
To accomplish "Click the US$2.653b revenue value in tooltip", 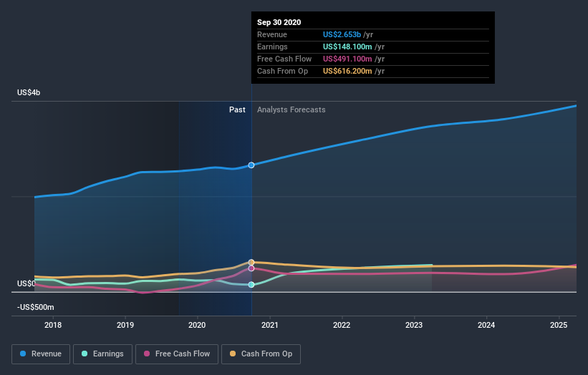I will [x=342, y=34].
